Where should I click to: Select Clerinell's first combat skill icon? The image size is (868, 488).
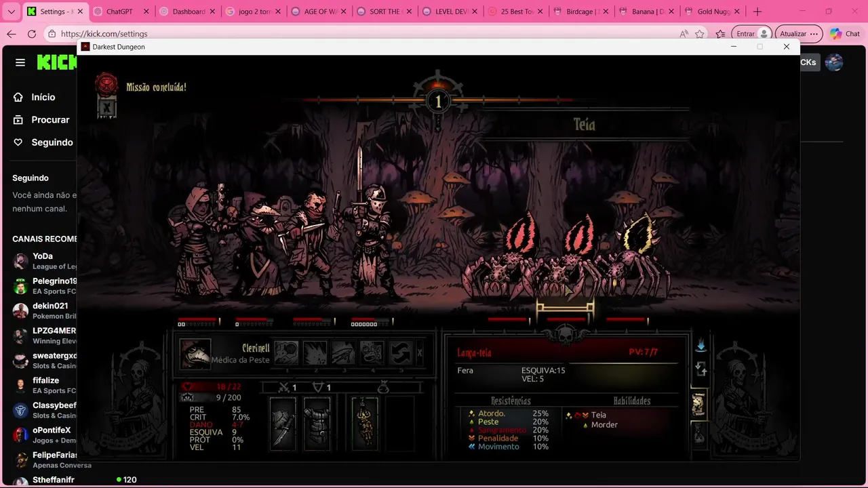pyautogui.click(x=286, y=353)
